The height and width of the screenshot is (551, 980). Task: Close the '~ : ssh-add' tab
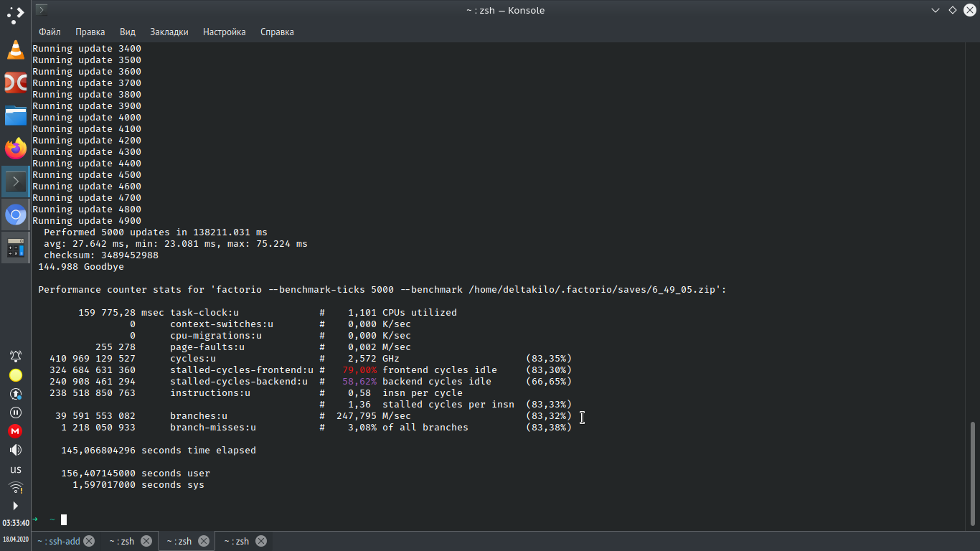pos(89,541)
